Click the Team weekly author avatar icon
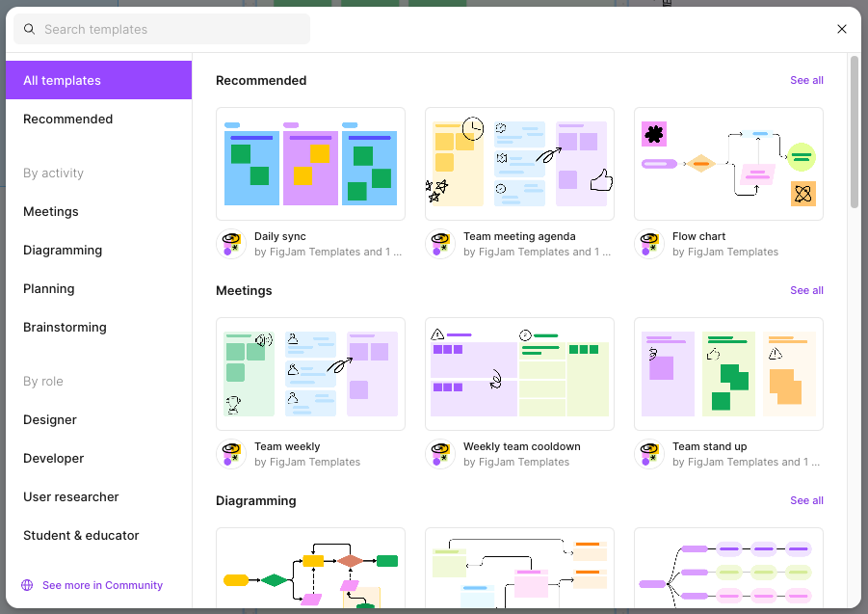868x614 pixels. click(x=231, y=454)
